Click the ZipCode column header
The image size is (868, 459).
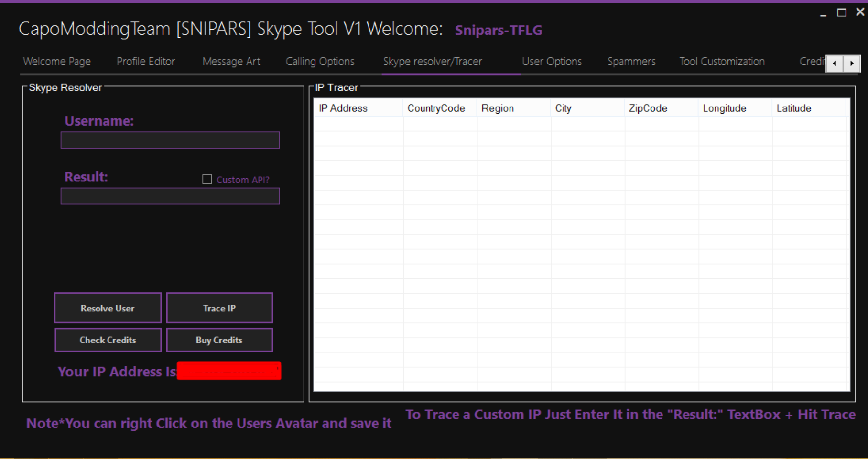pos(662,108)
